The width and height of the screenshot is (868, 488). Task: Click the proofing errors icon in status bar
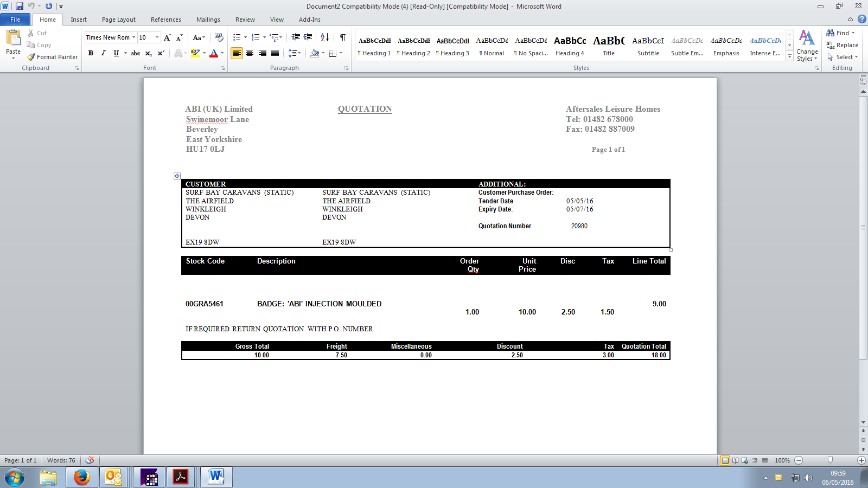(90, 460)
